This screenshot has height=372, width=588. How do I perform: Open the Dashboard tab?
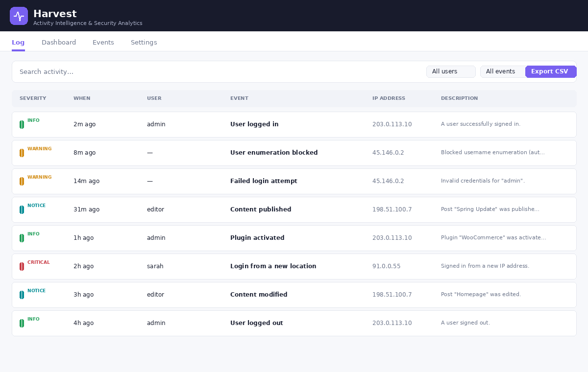point(59,43)
